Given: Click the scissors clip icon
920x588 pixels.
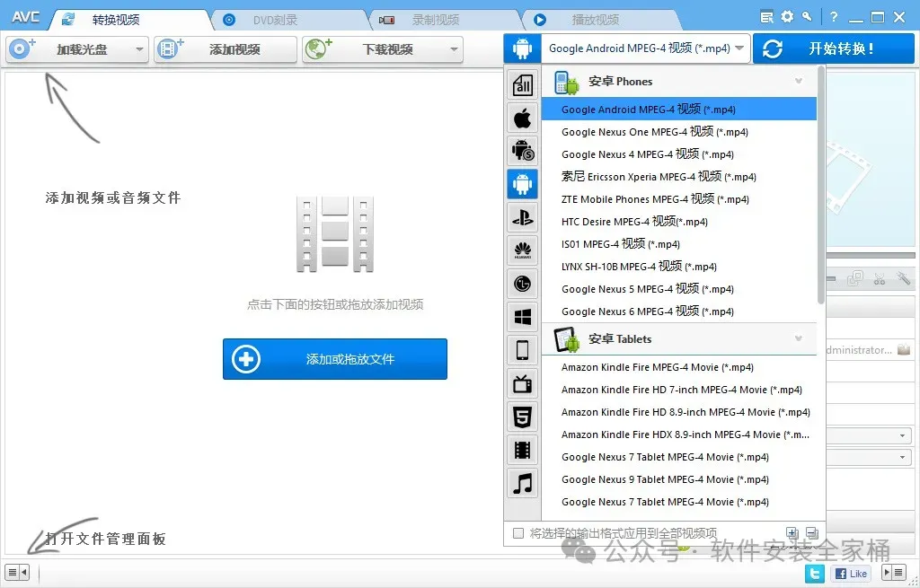Looking at the screenshot, I should tap(879, 278).
